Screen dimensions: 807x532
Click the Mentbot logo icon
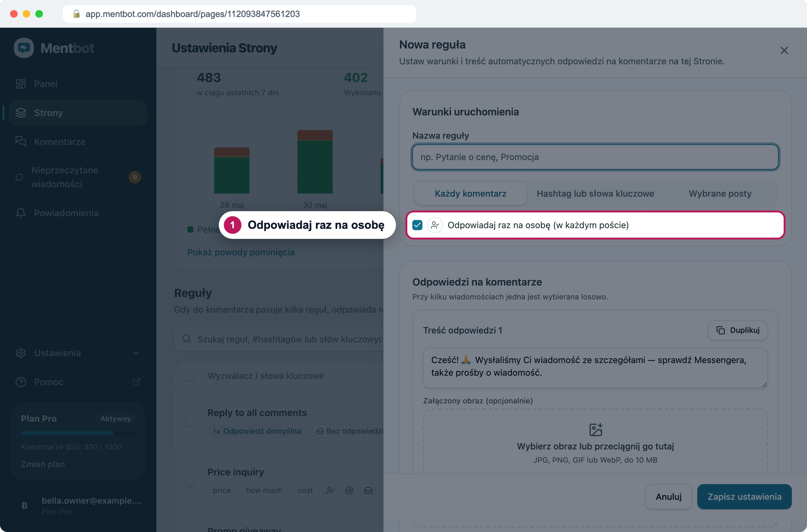(x=24, y=48)
